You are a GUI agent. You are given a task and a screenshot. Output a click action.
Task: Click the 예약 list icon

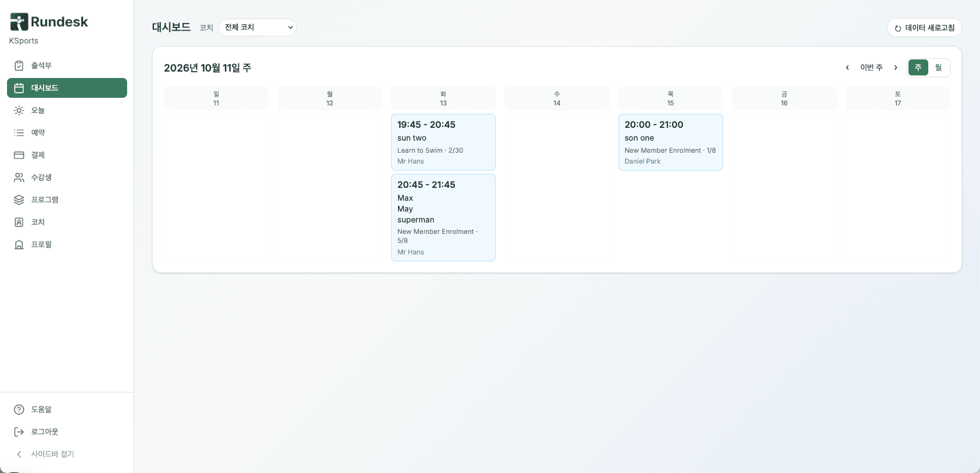19,133
